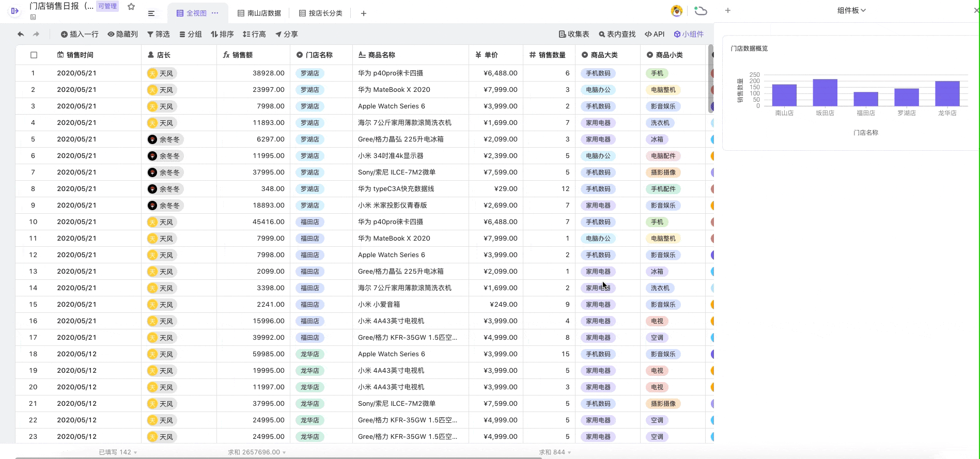Star this datasheet as favorite
Viewport: 980px width, 459px height.
pyautogui.click(x=131, y=7)
